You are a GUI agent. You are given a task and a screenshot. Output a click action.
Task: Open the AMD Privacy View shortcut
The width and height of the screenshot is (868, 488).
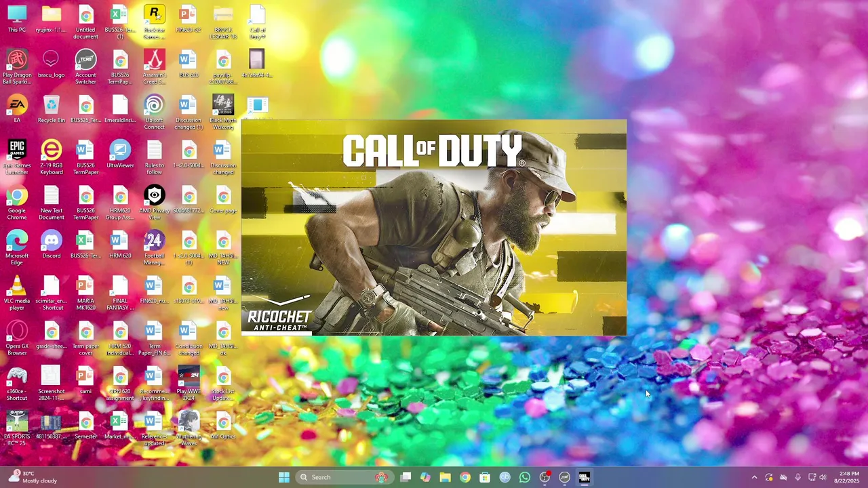[x=155, y=203]
